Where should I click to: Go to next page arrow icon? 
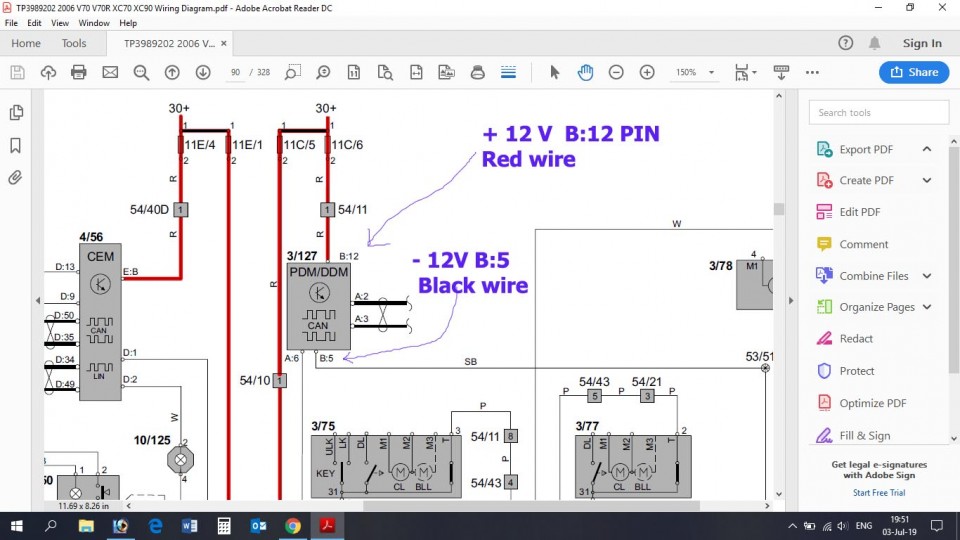coord(203,72)
